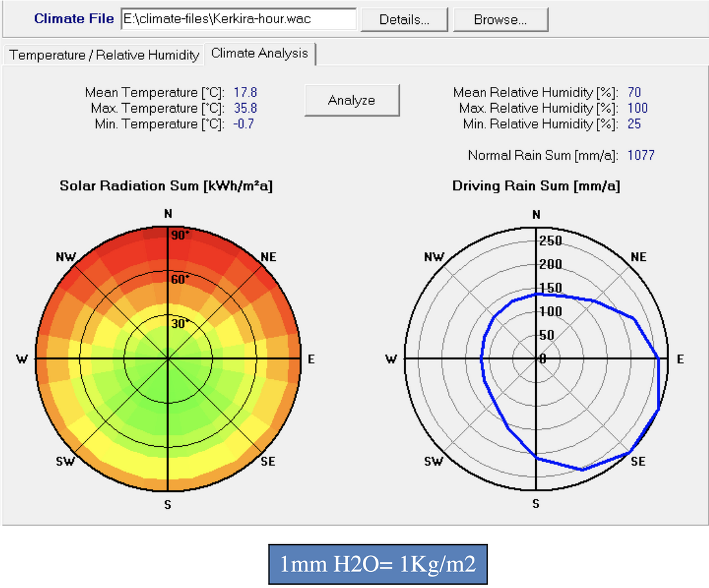The height and width of the screenshot is (588, 709).
Task: Click the 250 ring label on rain chart
Action: tap(550, 242)
